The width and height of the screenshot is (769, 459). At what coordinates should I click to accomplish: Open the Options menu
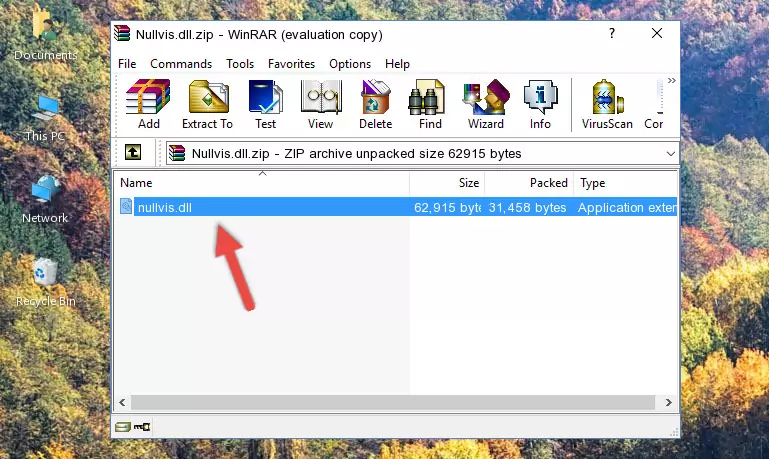[x=350, y=64]
